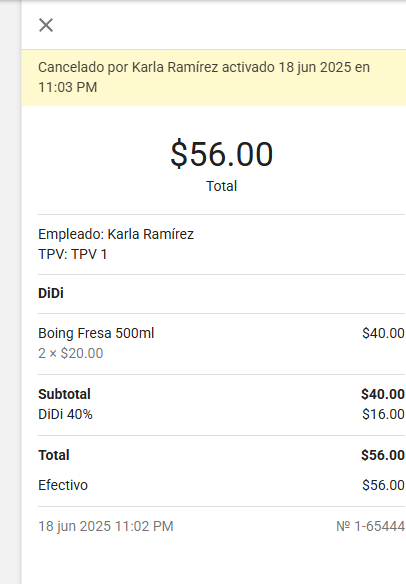Click the Boing Fresa 500ml item name
This screenshot has height=584, width=406.
(x=96, y=333)
